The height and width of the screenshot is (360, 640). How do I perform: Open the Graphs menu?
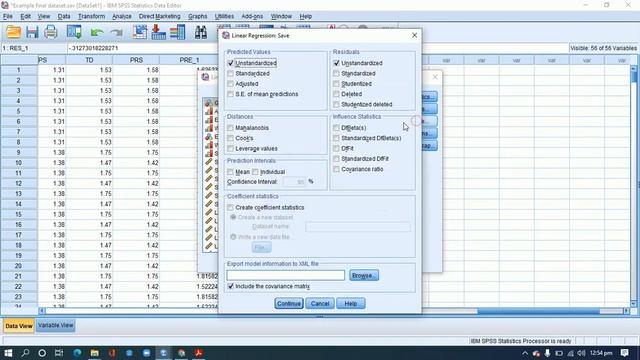[x=198, y=16]
